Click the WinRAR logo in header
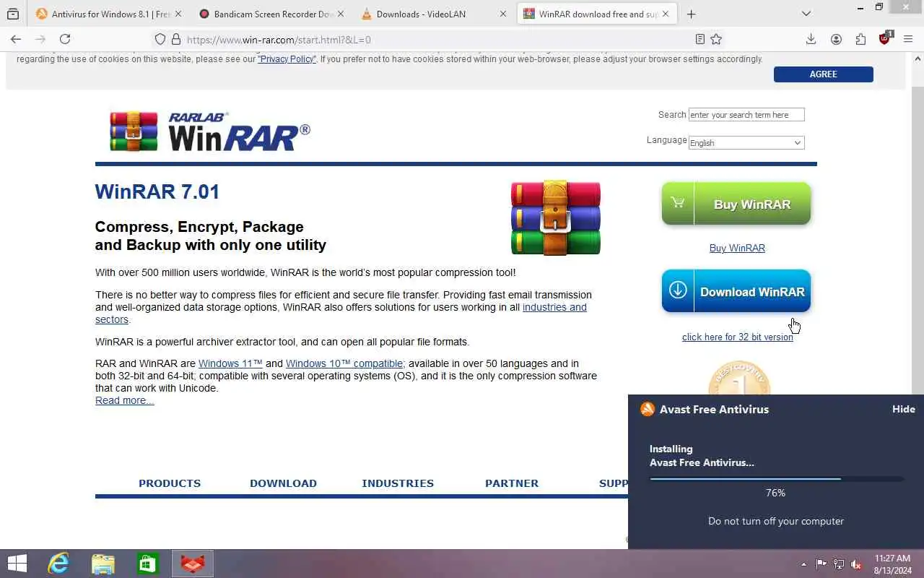The width and height of the screenshot is (924, 578). pyautogui.click(x=209, y=131)
